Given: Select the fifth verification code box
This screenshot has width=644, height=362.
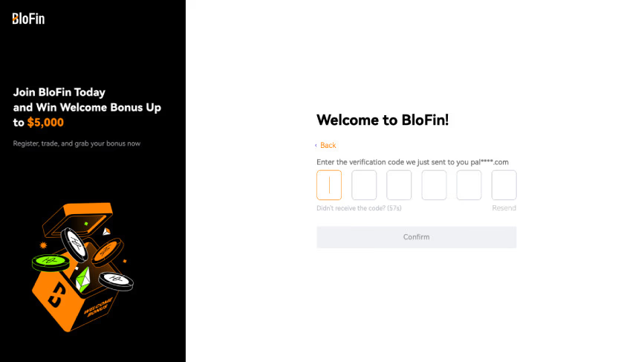Looking at the screenshot, I should [x=469, y=185].
